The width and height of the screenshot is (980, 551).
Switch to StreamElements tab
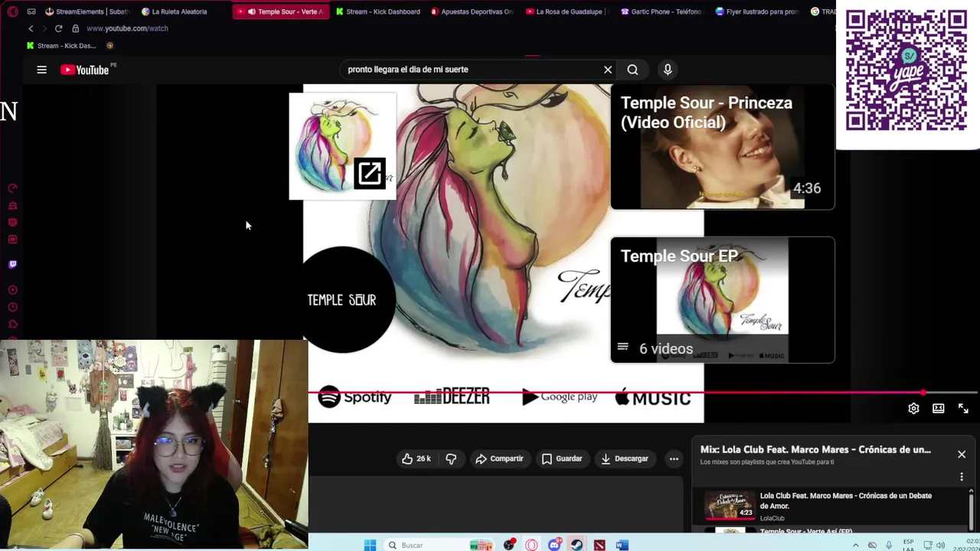[x=87, y=11]
